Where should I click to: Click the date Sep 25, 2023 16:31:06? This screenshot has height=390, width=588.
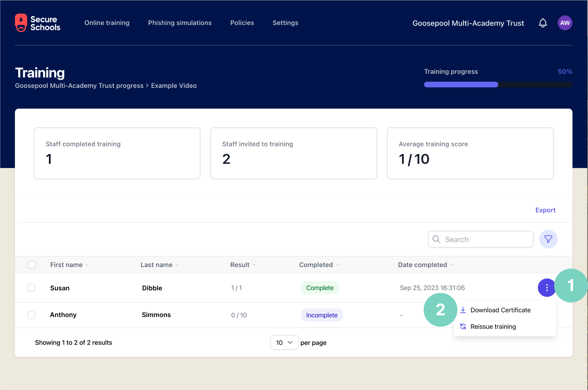[432, 288]
